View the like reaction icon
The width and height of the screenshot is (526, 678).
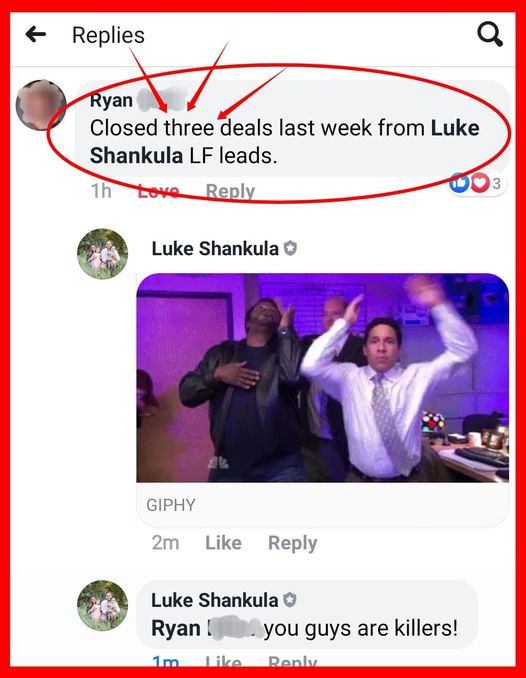459,183
